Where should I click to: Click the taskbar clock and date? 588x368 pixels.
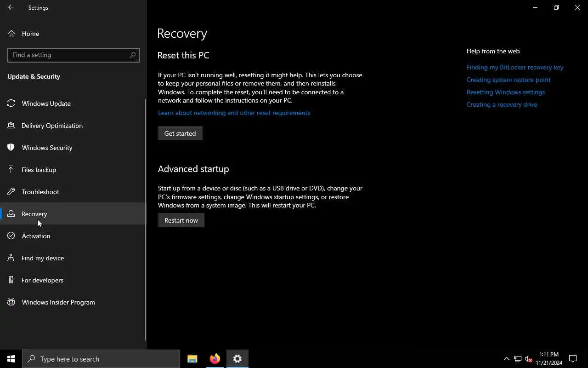click(x=549, y=359)
